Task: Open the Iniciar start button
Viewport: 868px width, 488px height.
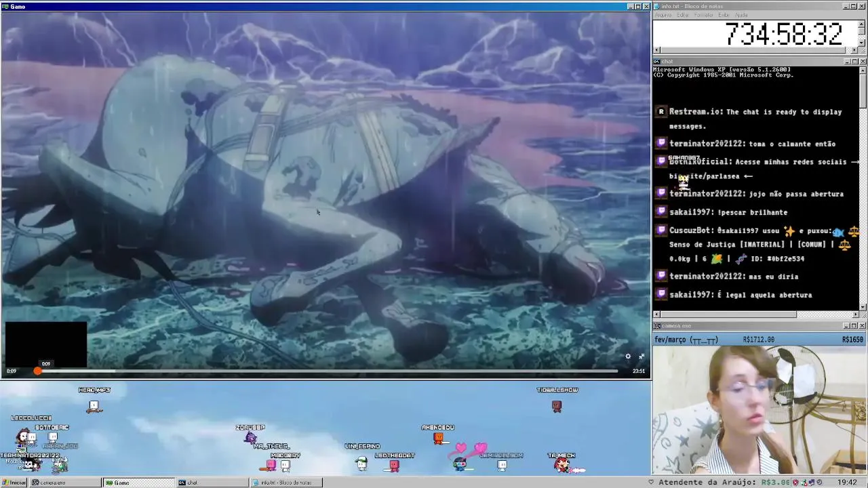Action: tap(14, 483)
